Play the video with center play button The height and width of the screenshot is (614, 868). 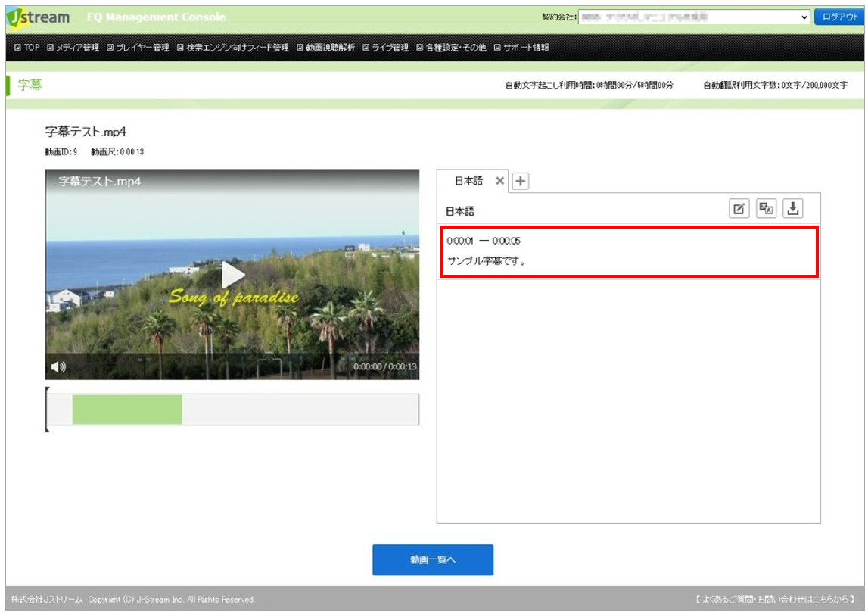(232, 275)
